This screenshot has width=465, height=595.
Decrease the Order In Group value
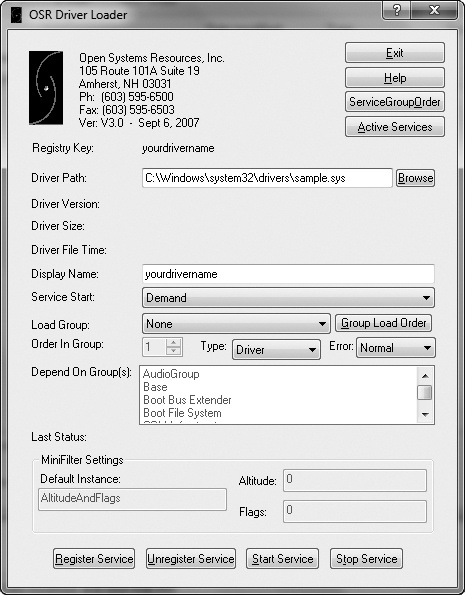coord(173,351)
